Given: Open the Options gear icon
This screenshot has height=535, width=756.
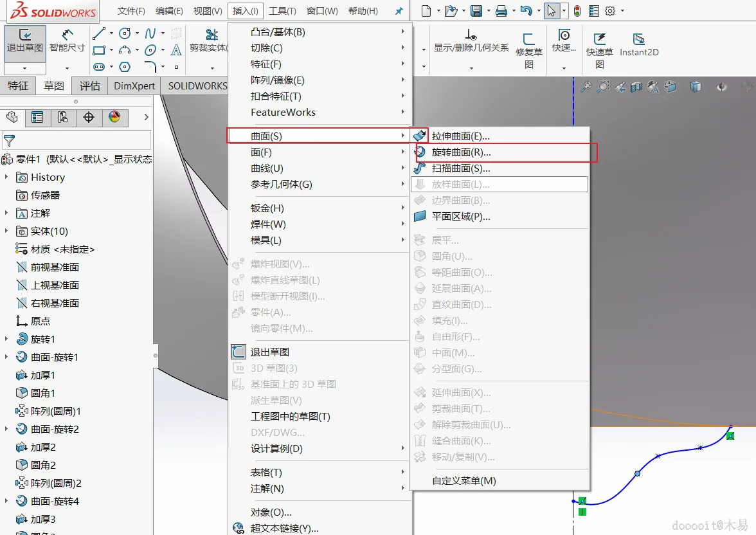Looking at the screenshot, I should [x=611, y=11].
